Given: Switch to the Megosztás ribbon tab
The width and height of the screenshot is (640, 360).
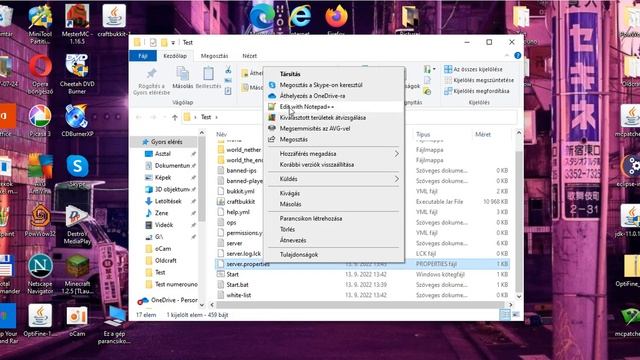Looking at the screenshot, I should [214, 56].
